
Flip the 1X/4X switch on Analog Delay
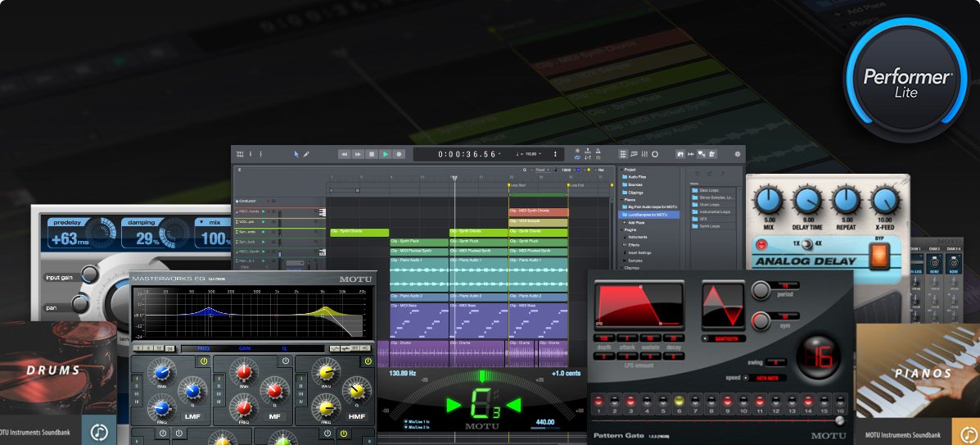[x=807, y=243]
